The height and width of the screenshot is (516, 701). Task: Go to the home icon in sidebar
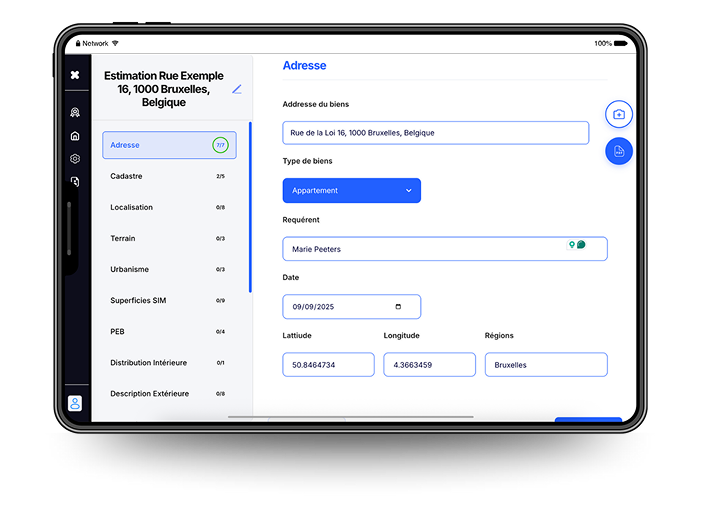(75, 136)
